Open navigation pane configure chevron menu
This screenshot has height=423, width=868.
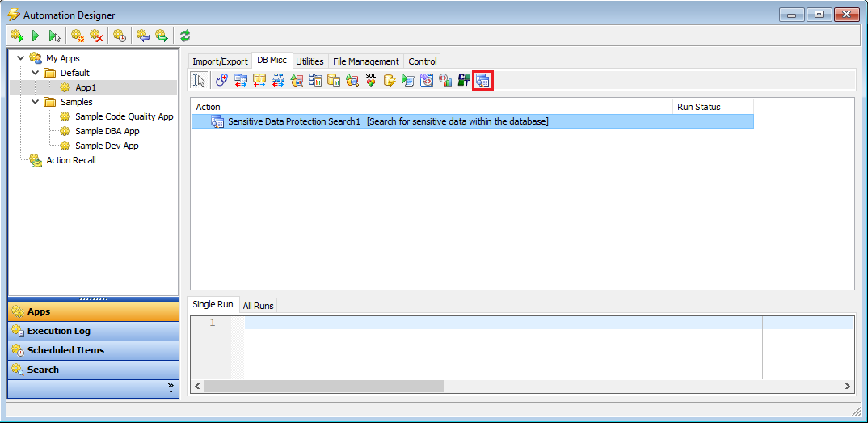coord(171,388)
